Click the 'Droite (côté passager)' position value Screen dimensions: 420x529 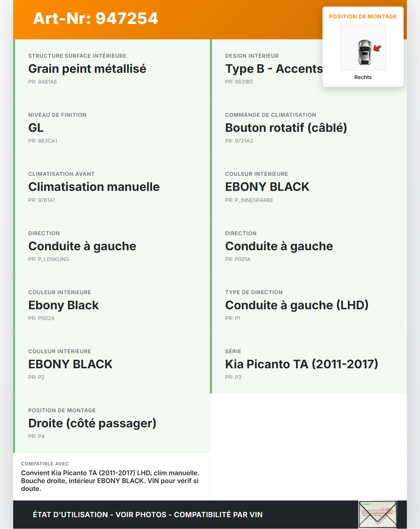tap(92, 423)
